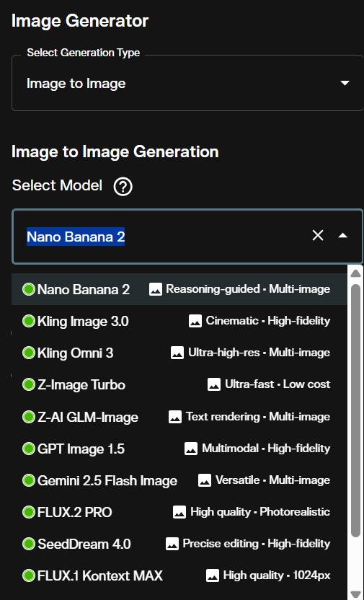Clear the selected model with X icon
The image size is (364, 600).
(318, 236)
